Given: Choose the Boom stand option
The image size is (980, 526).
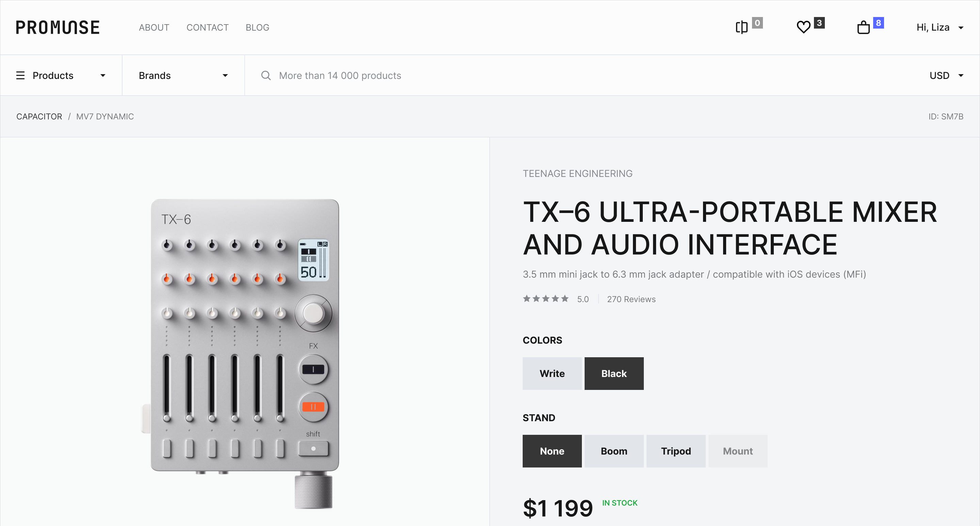Looking at the screenshot, I should pyautogui.click(x=614, y=451).
